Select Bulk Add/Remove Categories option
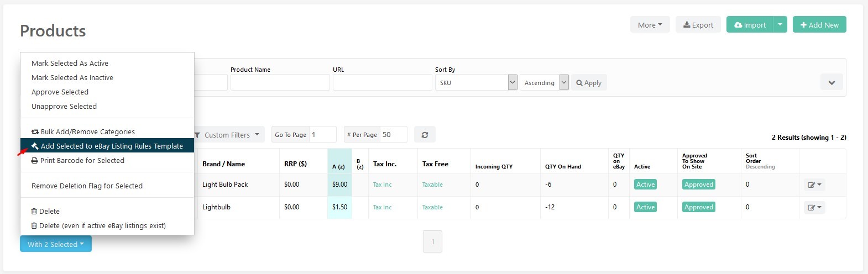This screenshot has width=868, height=274. [x=87, y=132]
